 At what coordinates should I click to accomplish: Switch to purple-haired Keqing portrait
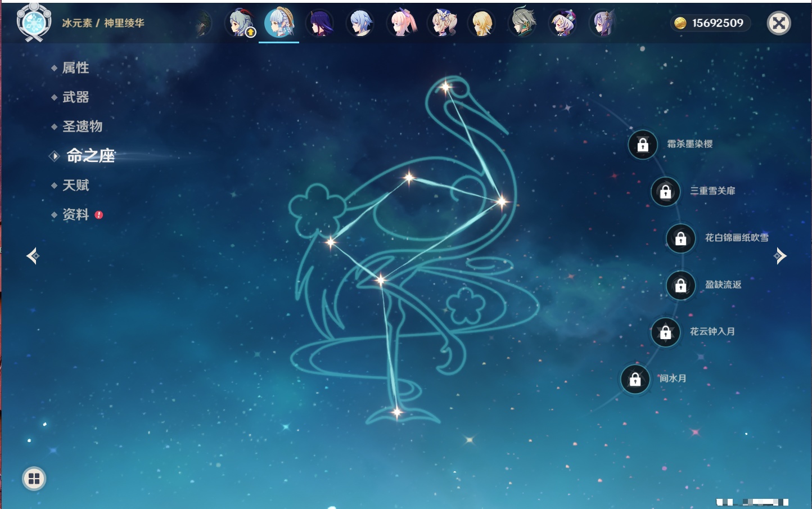(x=603, y=23)
